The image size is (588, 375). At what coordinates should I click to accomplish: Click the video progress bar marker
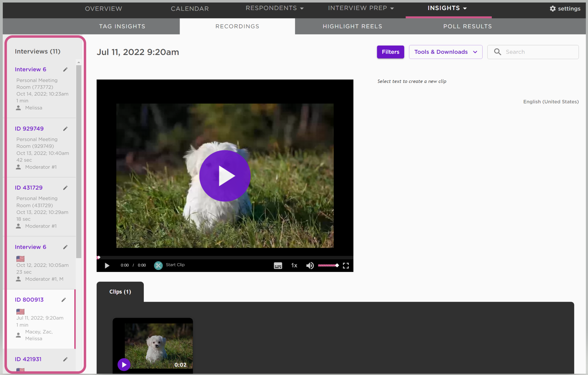coord(98,257)
